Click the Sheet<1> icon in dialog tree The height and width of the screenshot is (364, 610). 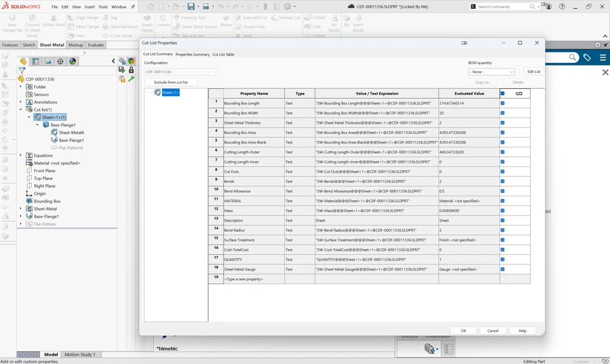pyautogui.click(x=158, y=93)
